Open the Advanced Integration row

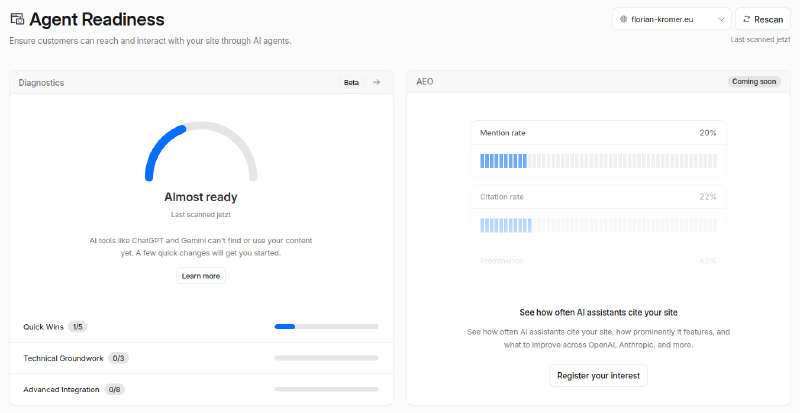coord(201,389)
